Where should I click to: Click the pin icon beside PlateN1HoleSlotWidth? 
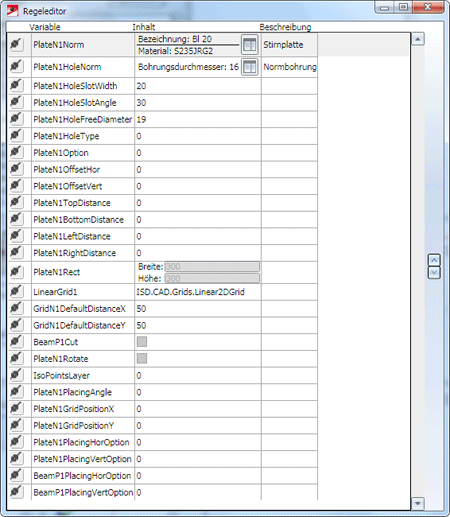[x=16, y=86]
